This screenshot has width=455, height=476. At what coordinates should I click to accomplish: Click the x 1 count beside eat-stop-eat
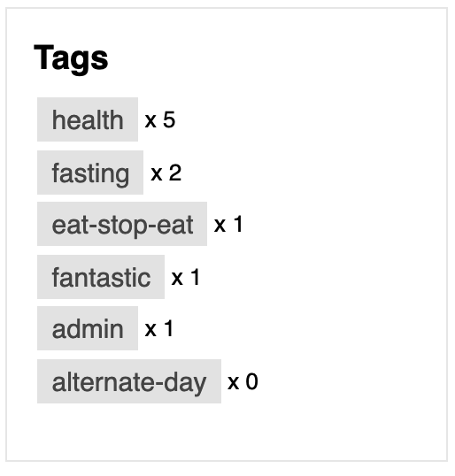[x=228, y=225]
